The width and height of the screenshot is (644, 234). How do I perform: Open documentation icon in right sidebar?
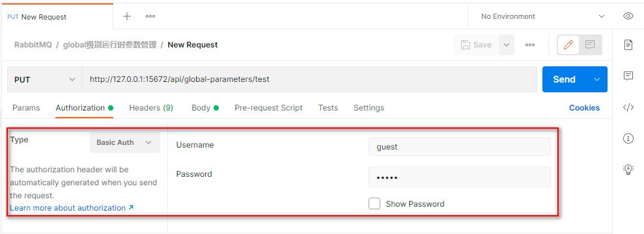628,45
